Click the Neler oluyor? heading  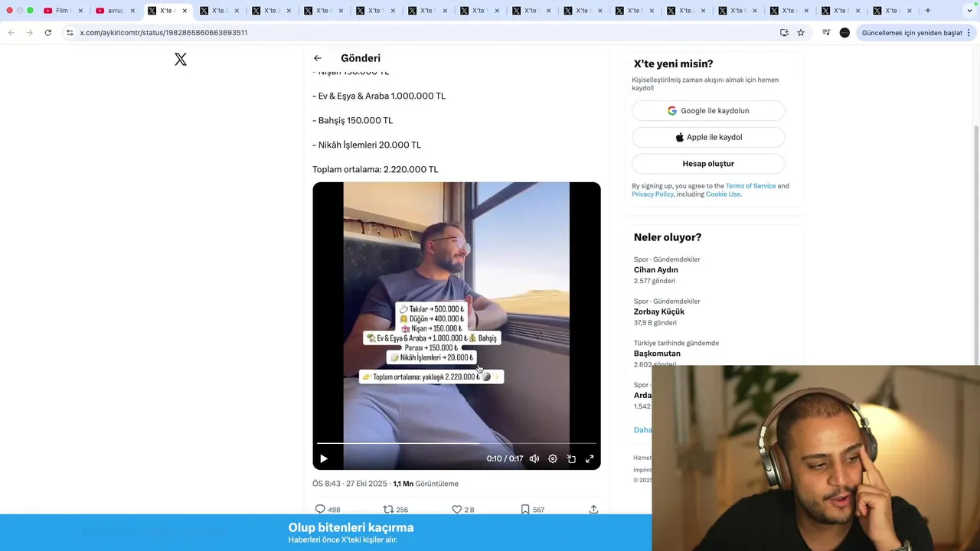(x=668, y=237)
